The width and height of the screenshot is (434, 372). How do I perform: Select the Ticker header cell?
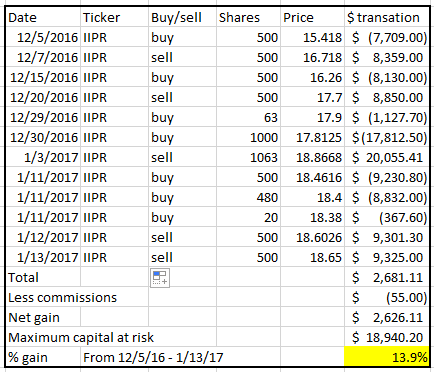coord(114,17)
